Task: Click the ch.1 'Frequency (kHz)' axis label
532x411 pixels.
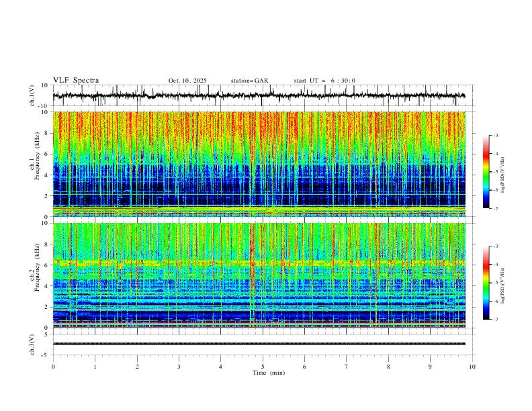Action: pyautogui.click(x=38, y=156)
